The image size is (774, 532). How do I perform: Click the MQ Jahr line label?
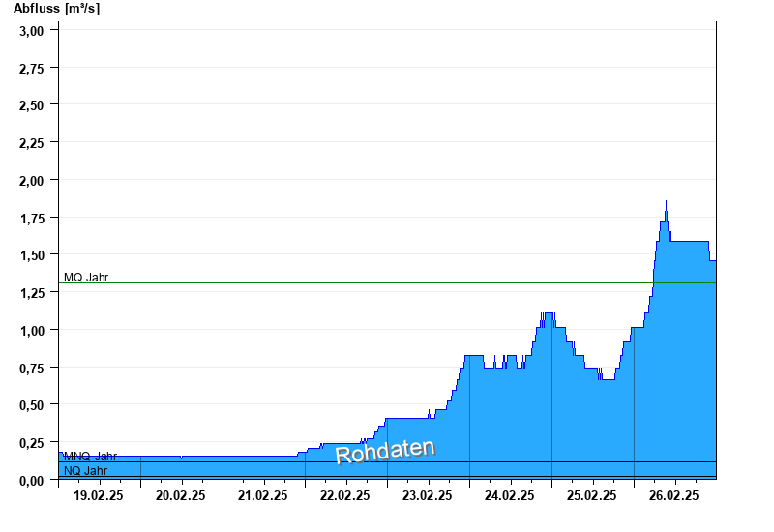pyautogui.click(x=86, y=278)
